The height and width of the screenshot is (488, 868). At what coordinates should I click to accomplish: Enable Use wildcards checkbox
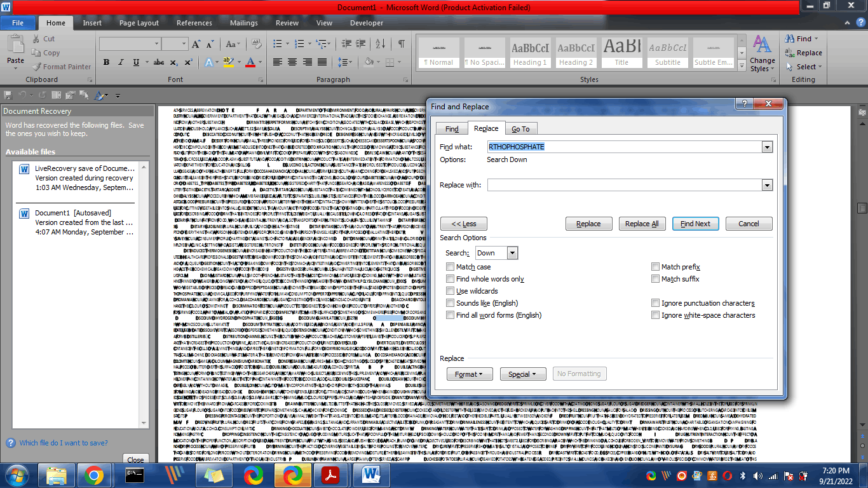pyautogui.click(x=450, y=291)
